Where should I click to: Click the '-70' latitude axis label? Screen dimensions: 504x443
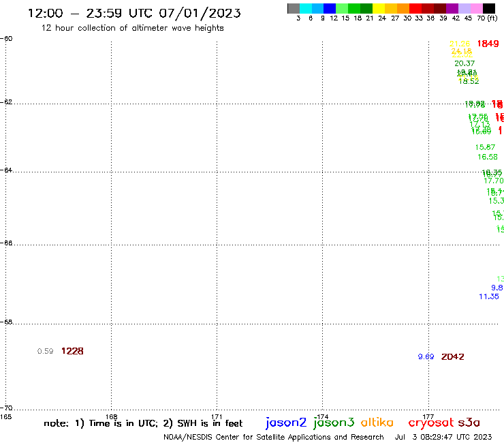[6, 408]
